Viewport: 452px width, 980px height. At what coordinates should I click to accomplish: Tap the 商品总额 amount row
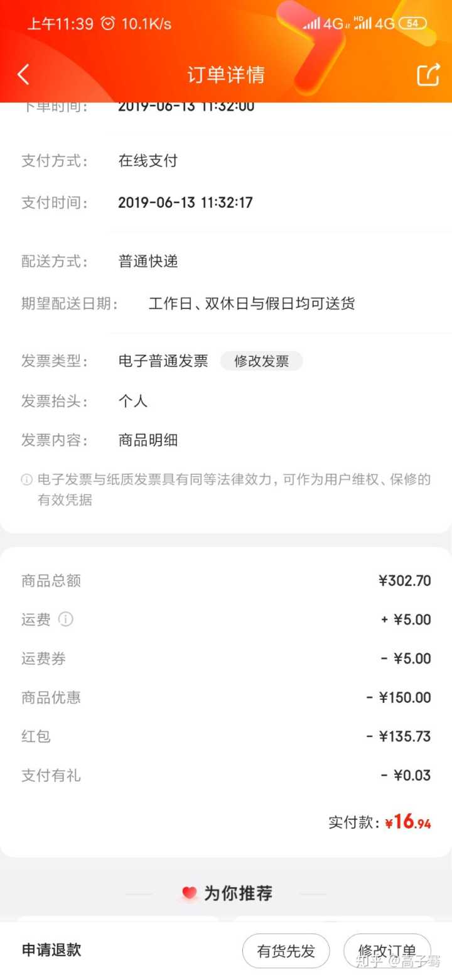[x=226, y=580]
